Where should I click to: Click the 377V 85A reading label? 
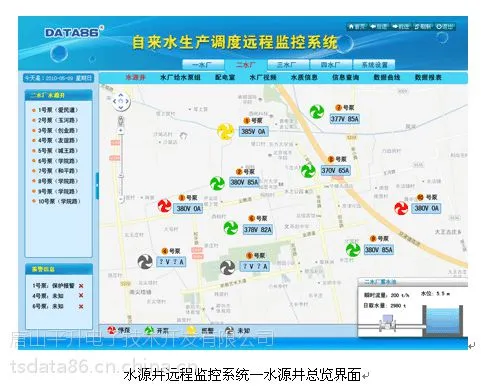(x=345, y=119)
